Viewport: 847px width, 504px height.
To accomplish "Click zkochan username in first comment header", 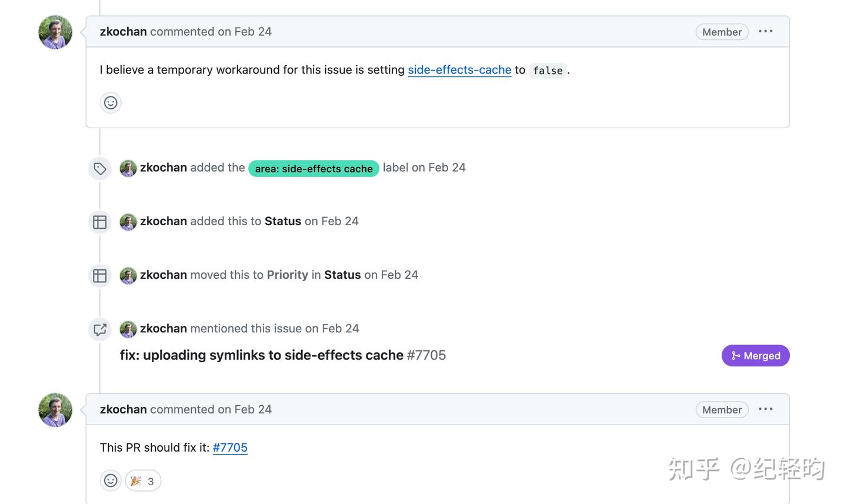I will (124, 32).
